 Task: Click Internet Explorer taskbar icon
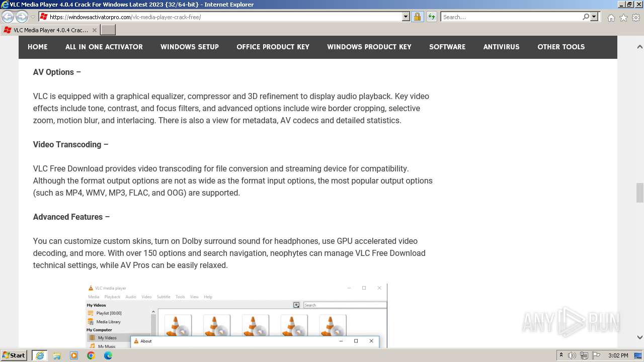tap(39, 355)
